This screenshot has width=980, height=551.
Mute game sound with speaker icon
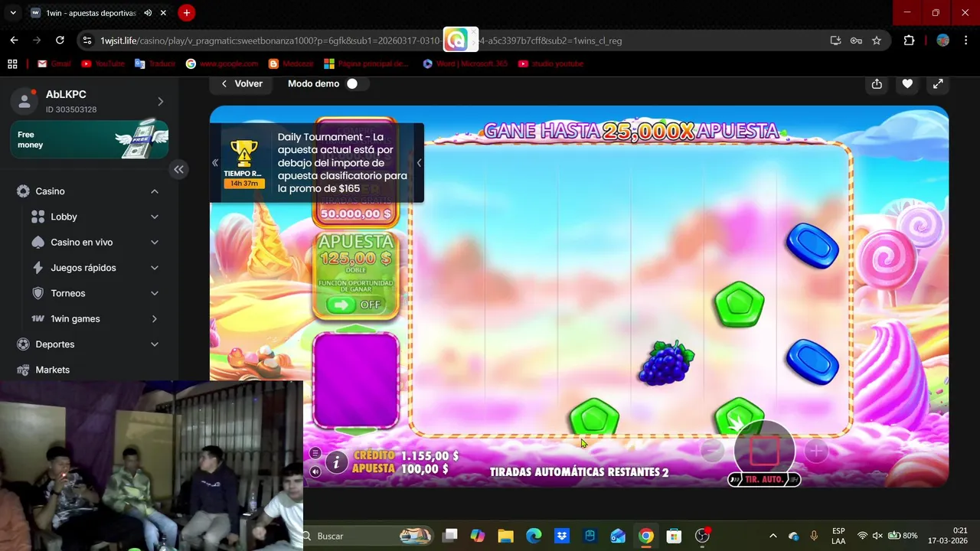click(315, 471)
